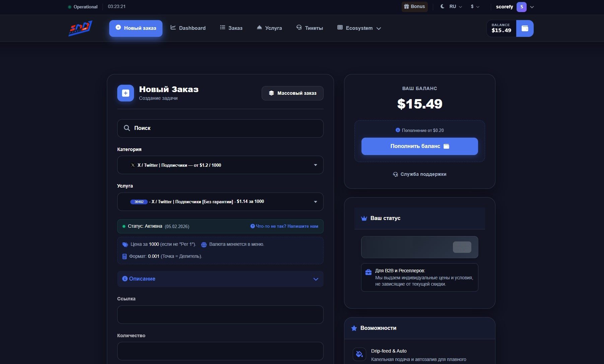The height and width of the screenshot is (364, 604).
Task: Toggle the switch in the status card
Action: pyautogui.click(x=462, y=247)
